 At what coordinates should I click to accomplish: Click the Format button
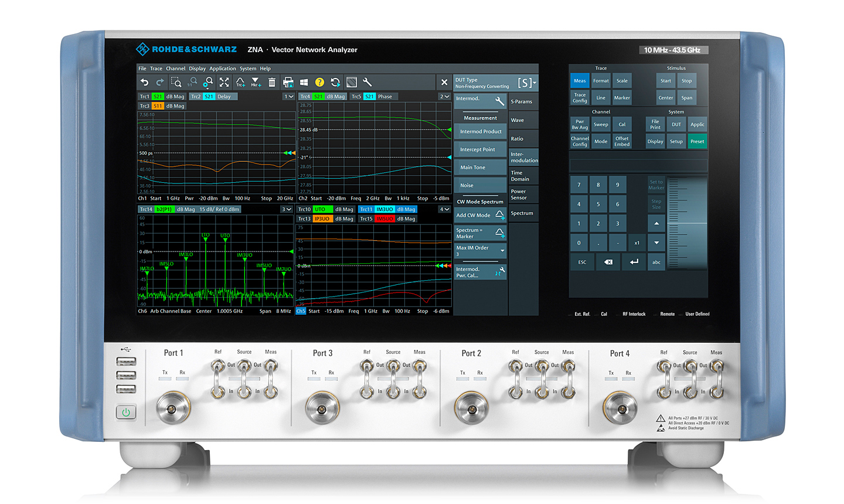pyautogui.click(x=601, y=81)
